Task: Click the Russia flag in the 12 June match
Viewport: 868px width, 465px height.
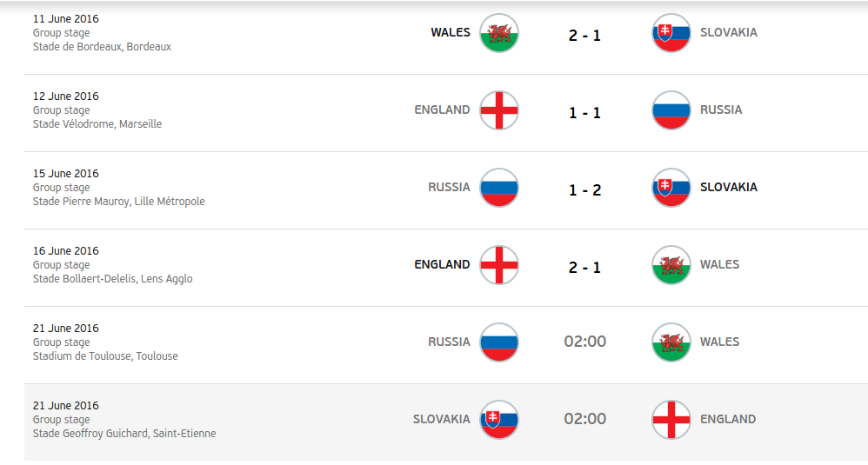Action: coord(671,110)
